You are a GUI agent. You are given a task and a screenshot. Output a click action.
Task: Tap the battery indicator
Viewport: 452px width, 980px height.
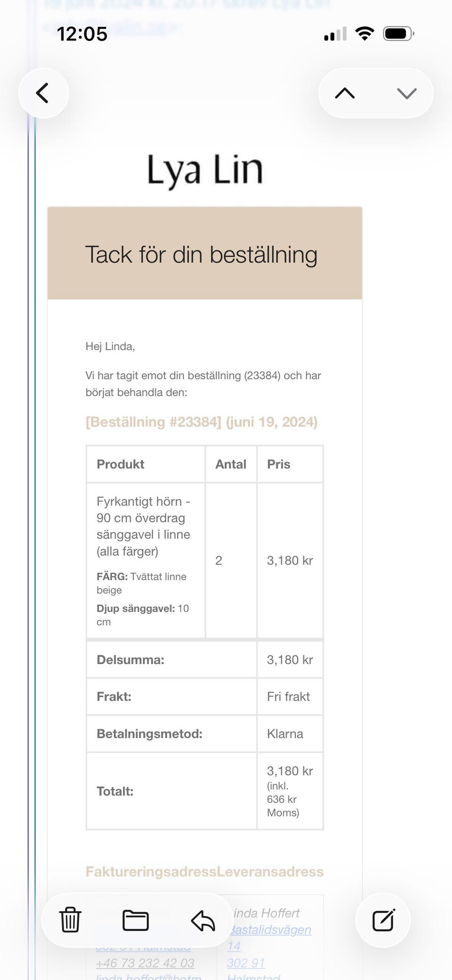tap(398, 32)
